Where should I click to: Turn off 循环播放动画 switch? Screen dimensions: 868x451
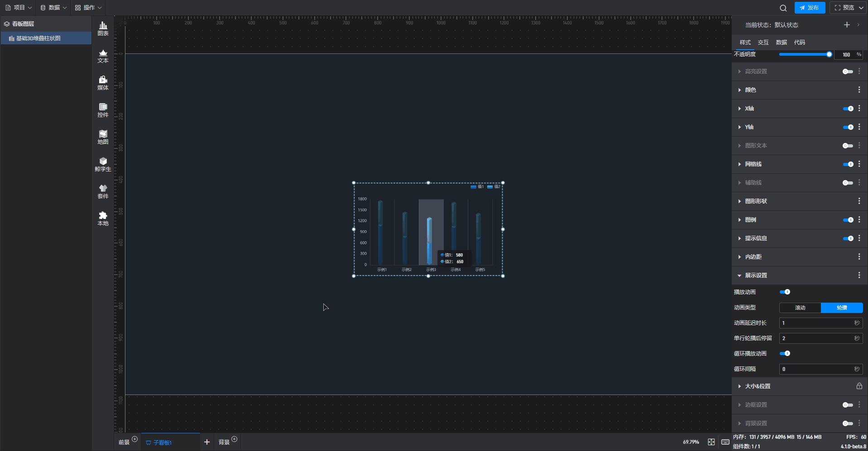pos(785,354)
